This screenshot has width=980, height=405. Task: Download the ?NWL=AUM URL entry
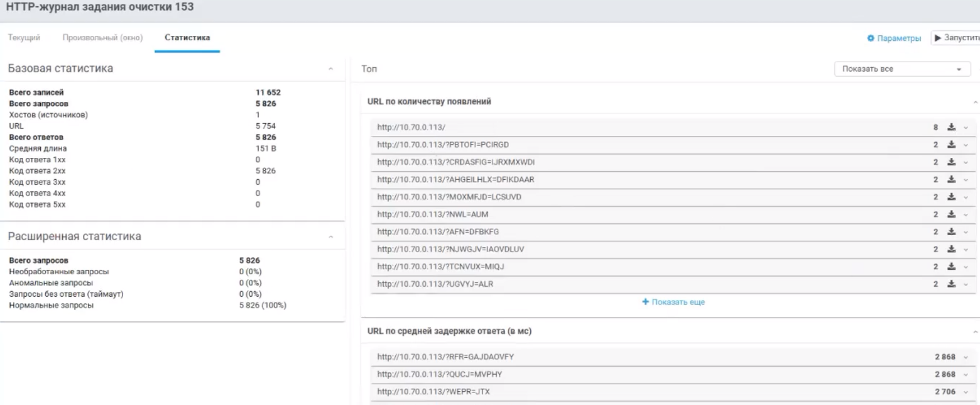click(952, 214)
